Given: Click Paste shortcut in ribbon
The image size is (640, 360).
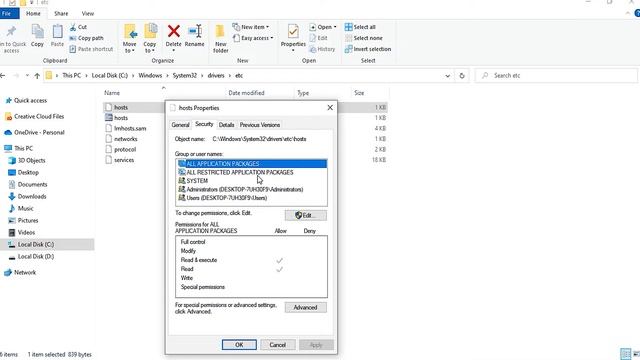Looking at the screenshot, I should (91, 49).
